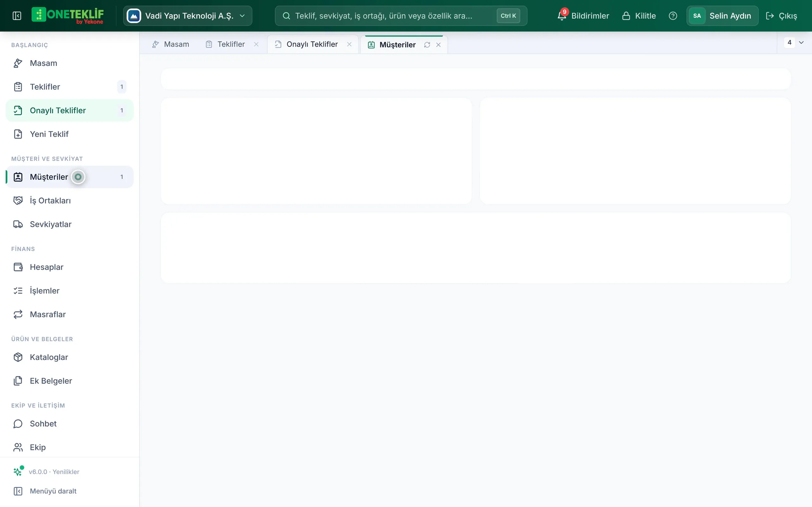Click the help question mark icon

[673, 16]
